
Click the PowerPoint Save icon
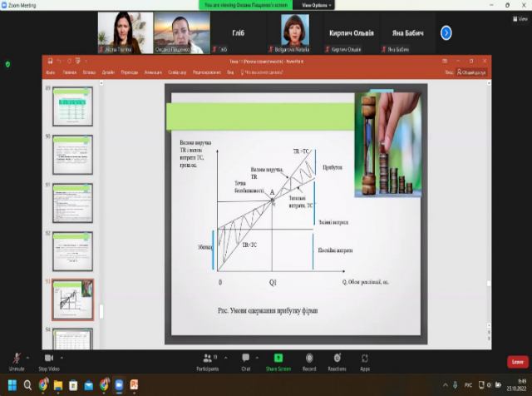coord(50,61)
